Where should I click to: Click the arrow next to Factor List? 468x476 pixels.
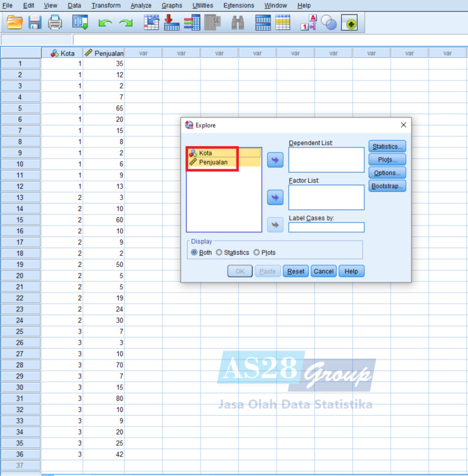coord(275,197)
